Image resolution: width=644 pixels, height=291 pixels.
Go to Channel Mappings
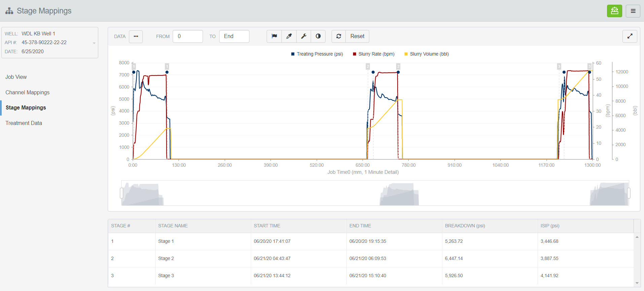coord(27,92)
